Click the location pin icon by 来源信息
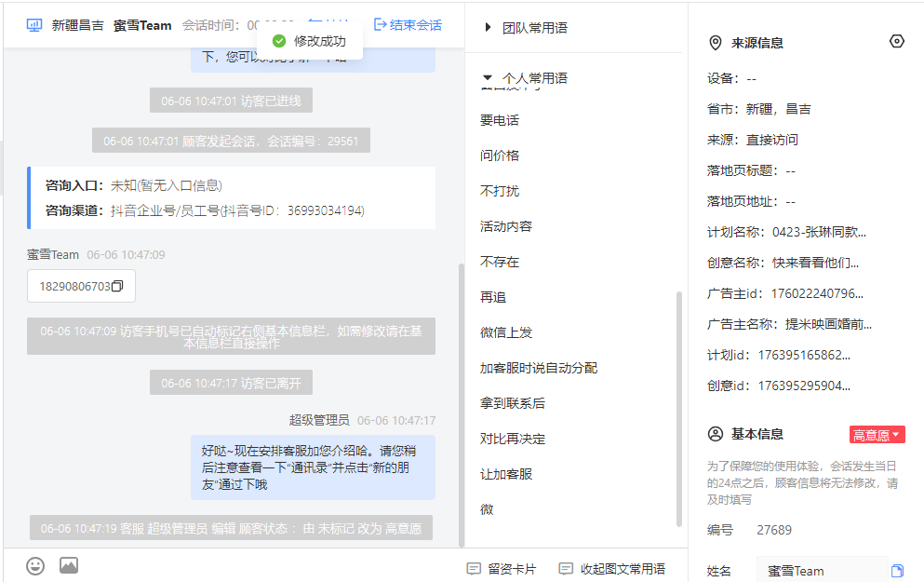This screenshot has width=924, height=582. pyautogui.click(x=716, y=43)
